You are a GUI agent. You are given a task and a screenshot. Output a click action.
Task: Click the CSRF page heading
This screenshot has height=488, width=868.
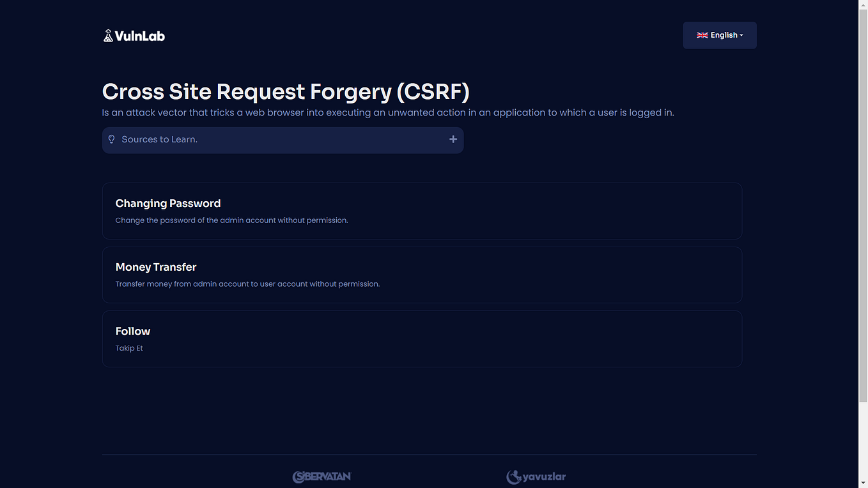click(286, 91)
